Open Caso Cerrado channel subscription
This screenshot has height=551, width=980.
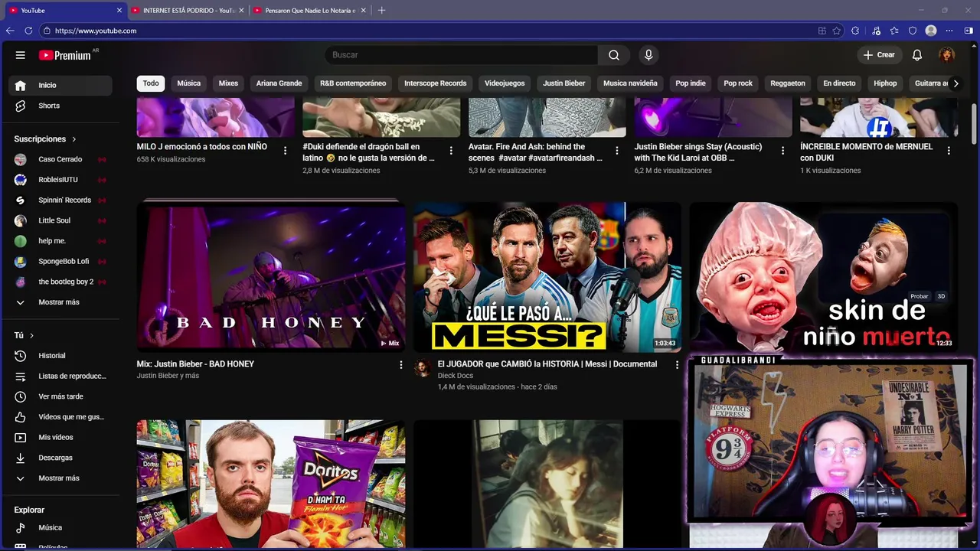(61, 159)
